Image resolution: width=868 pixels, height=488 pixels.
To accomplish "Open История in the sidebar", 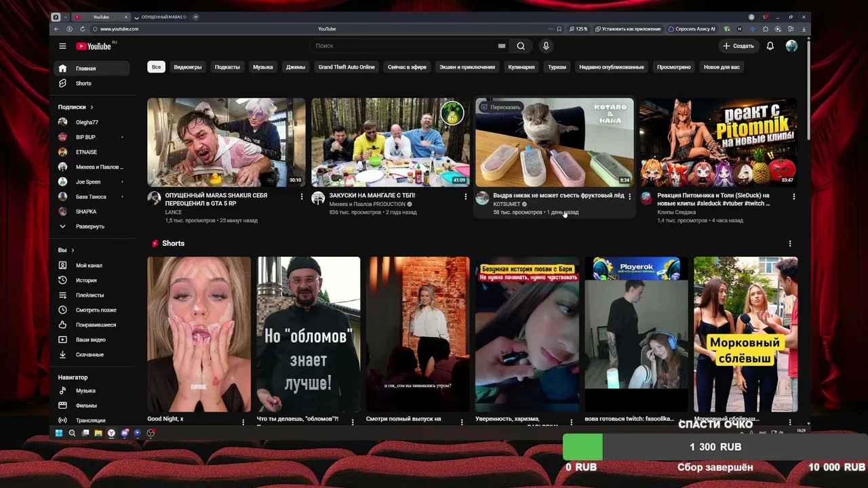I will 92,280.
